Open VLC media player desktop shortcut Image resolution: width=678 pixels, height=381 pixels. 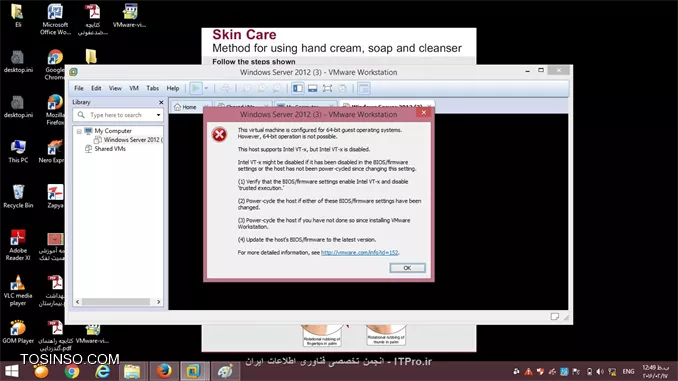(18, 291)
